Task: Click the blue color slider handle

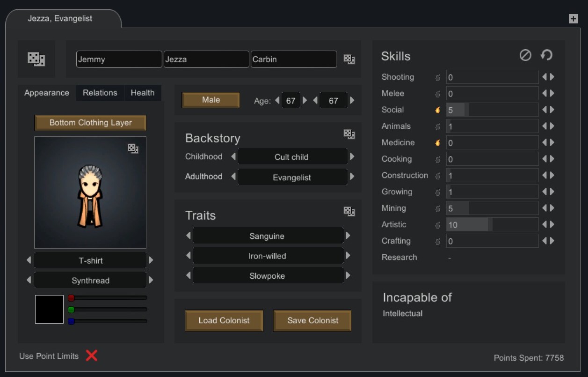Action: click(x=71, y=321)
